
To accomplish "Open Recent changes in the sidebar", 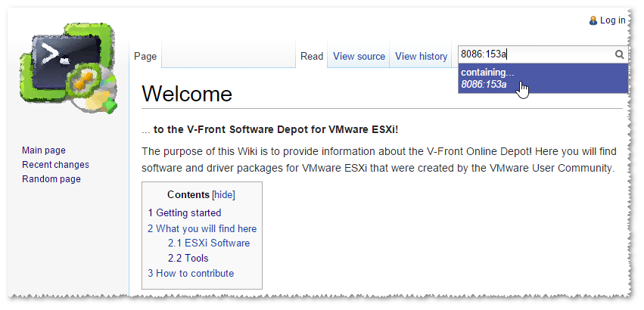I will 55,165.
